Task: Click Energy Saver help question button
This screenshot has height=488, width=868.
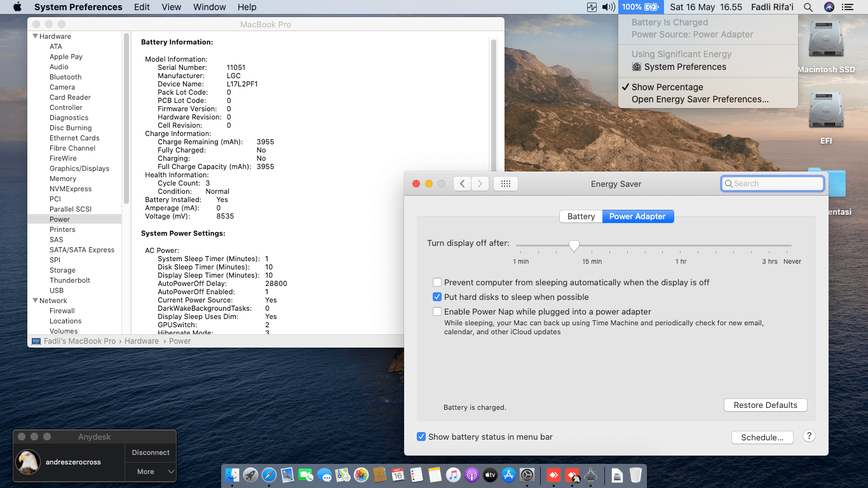Action: pos(809,436)
